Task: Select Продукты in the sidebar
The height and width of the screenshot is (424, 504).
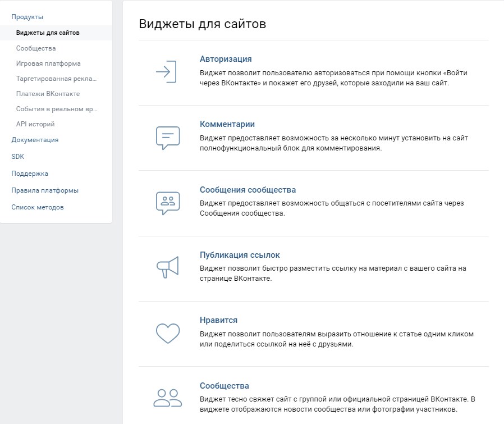Action: tap(28, 17)
